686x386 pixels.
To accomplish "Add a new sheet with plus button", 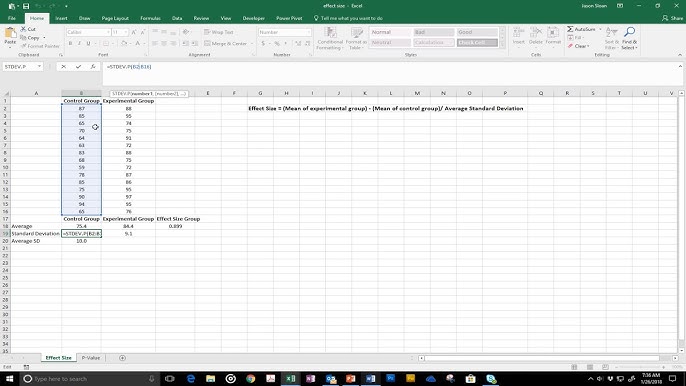I will (122, 358).
